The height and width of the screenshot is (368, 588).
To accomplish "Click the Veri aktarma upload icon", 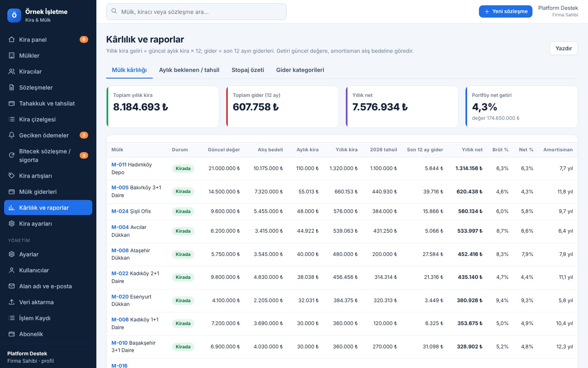I will click(x=11, y=302).
